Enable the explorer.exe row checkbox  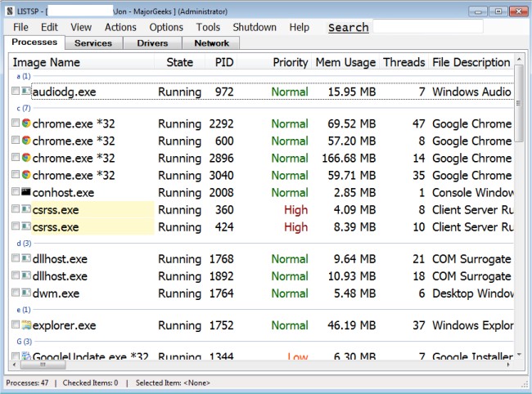(x=16, y=325)
